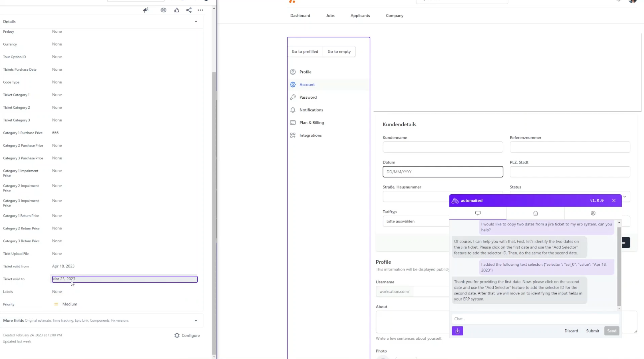The width and height of the screenshot is (644, 359).
Task: Click the Notifications bell icon in sidebar
Action: pyautogui.click(x=293, y=110)
